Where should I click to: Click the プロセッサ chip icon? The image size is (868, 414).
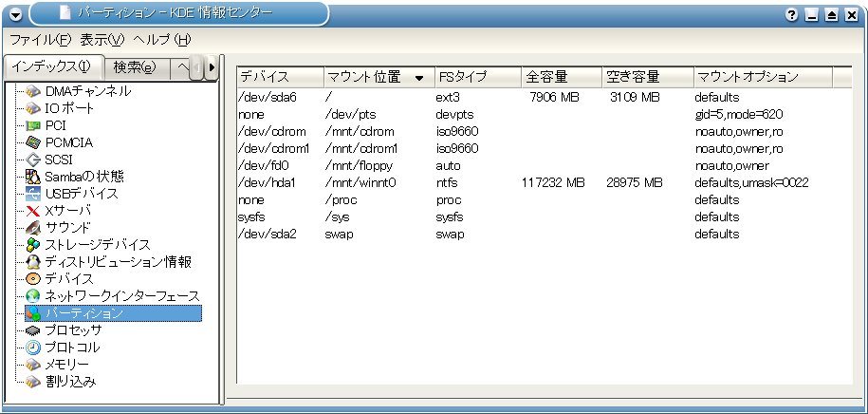(33, 330)
